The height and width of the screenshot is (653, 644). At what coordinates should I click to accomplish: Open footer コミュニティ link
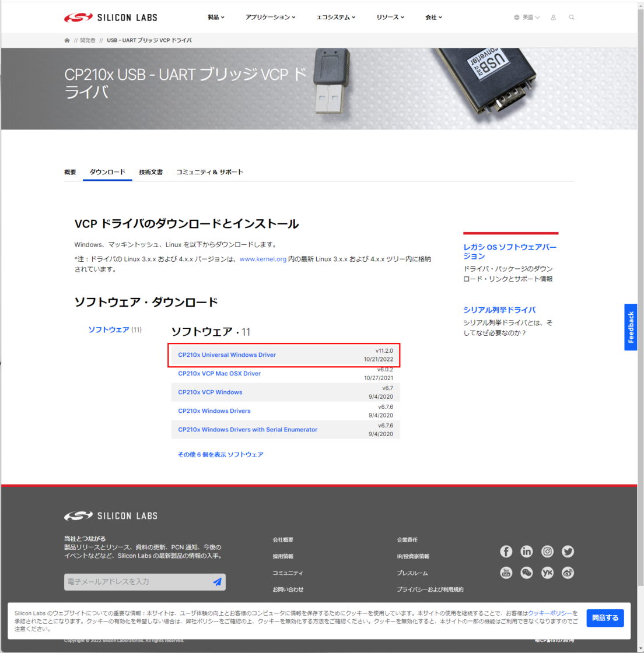point(288,573)
